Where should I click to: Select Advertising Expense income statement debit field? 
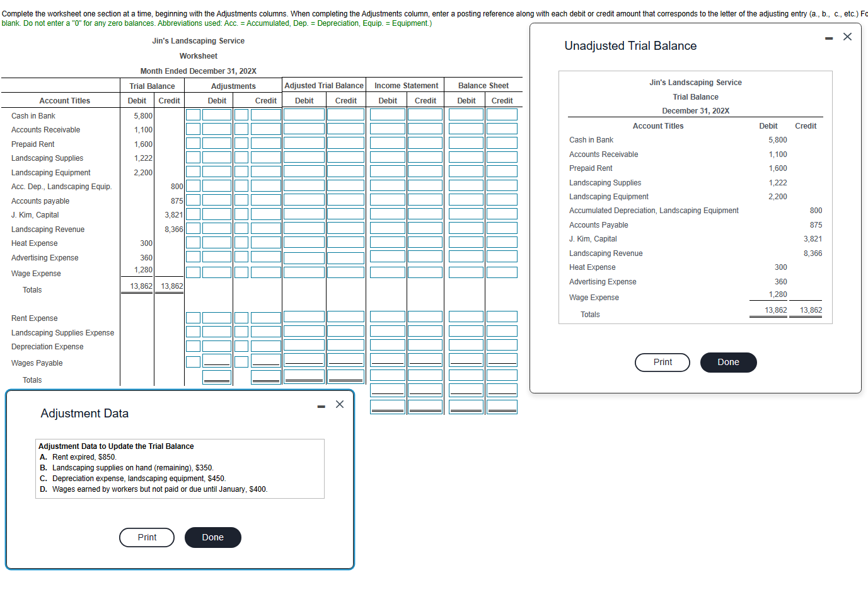click(x=387, y=257)
